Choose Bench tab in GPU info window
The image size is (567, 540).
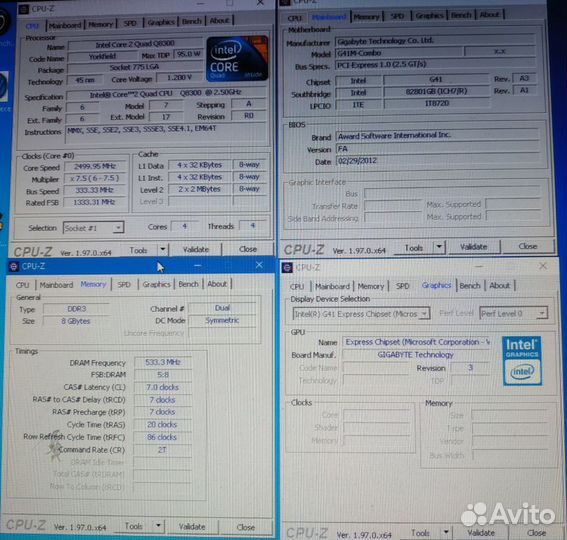[470, 285]
